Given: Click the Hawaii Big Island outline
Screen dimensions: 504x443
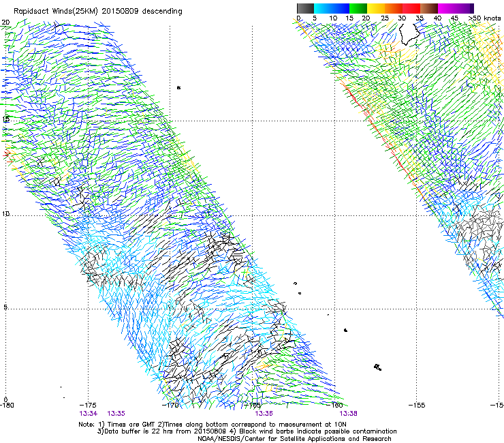Looking at the screenshot, I should pos(409,33).
